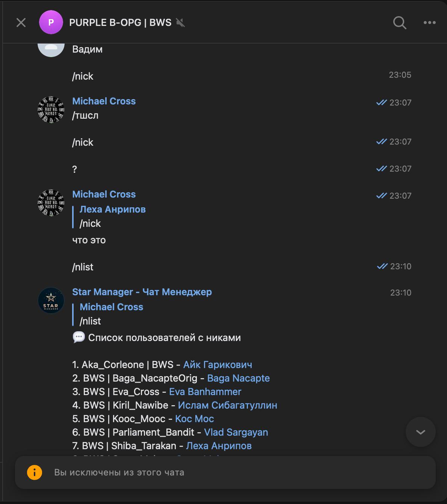Click the purple P group avatar

[x=51, y=23]
